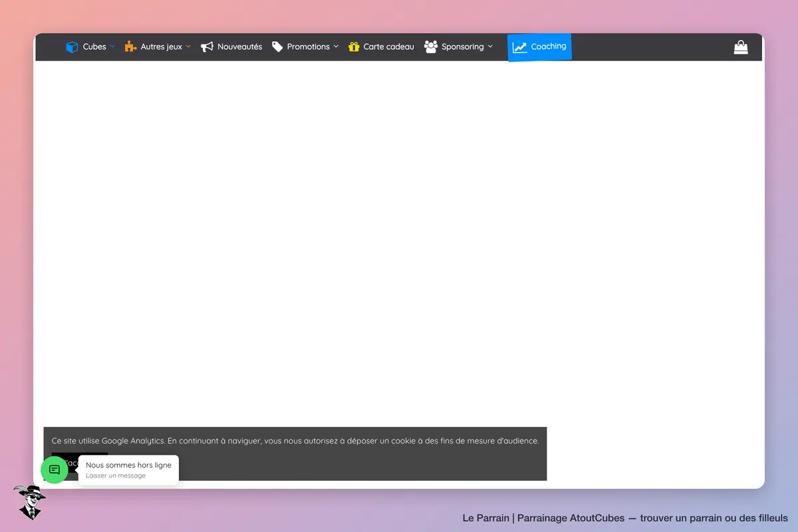Expand the chevron next to Promotions
Viewport: 798px width, 532px height.
click(336, 47)
